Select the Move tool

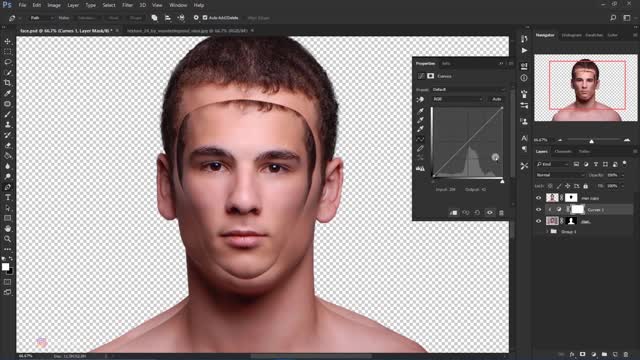tap(7, 41)
